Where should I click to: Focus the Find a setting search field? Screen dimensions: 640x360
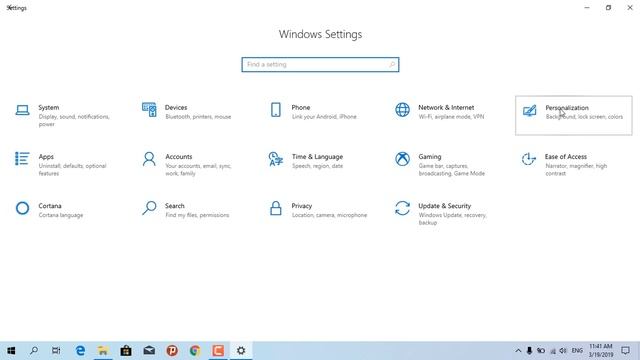pos(320,64)
